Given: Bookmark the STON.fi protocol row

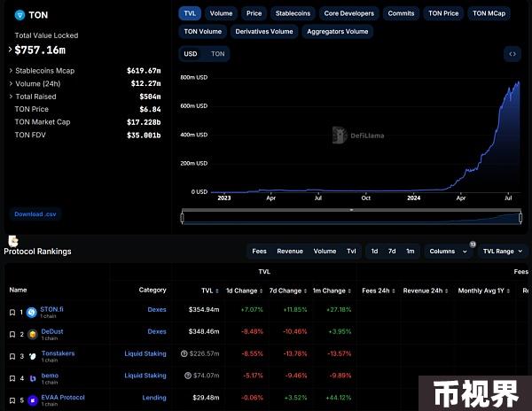Looking at the screenshot, I should [x=12, y=313].
